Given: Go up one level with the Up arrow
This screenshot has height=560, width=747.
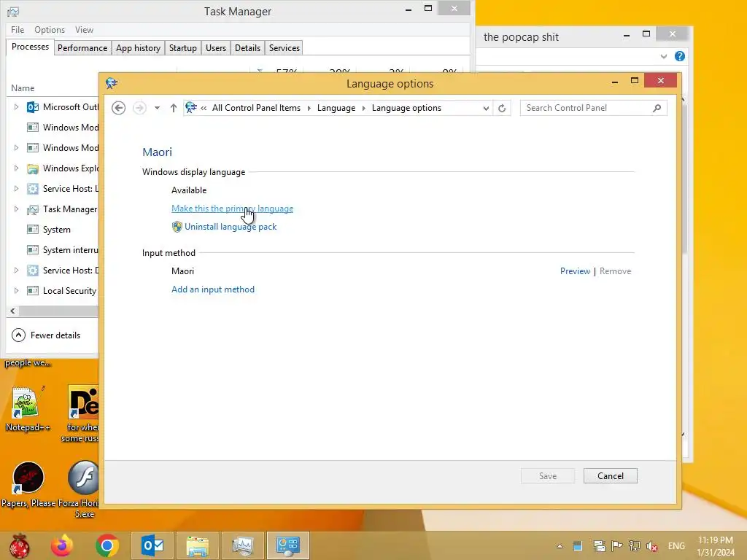Looking at the screenshot, I should (174, 108).
